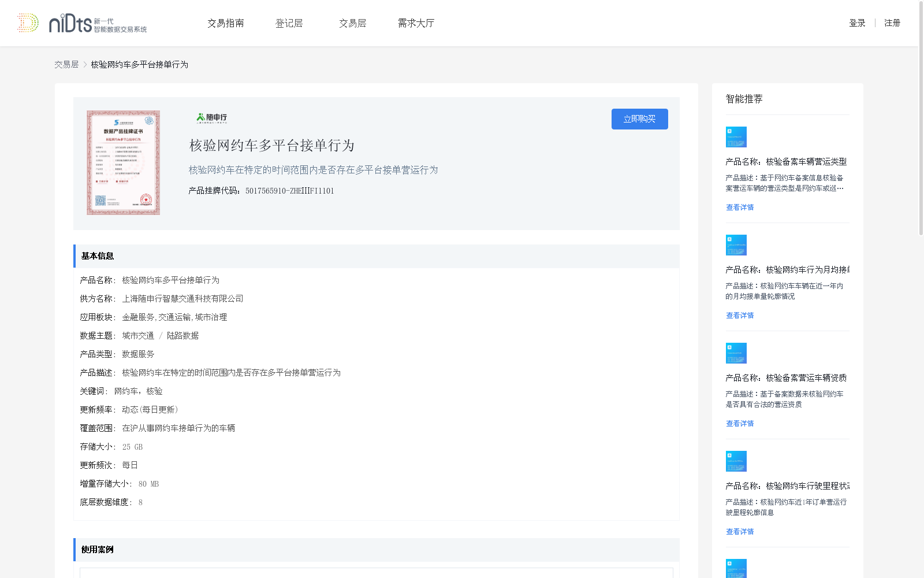Click product type 数据服务
The image size is (924, 578).
point(138,354)
